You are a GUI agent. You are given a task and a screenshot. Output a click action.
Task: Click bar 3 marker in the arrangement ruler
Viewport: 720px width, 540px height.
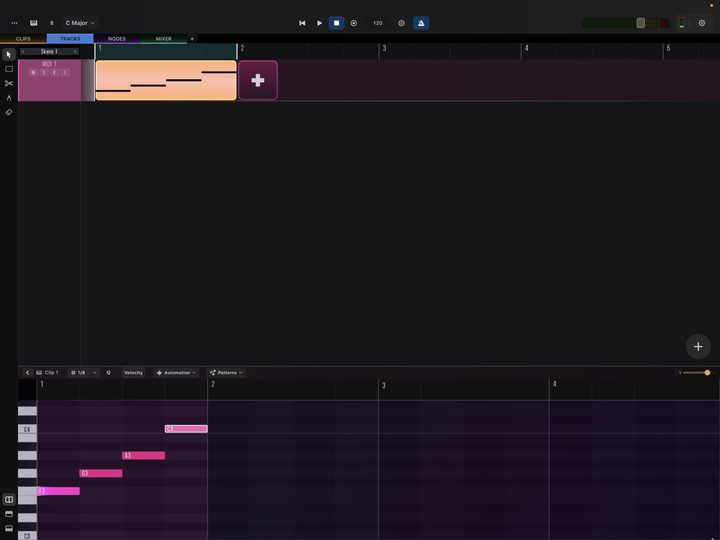[x=384, y=49]
